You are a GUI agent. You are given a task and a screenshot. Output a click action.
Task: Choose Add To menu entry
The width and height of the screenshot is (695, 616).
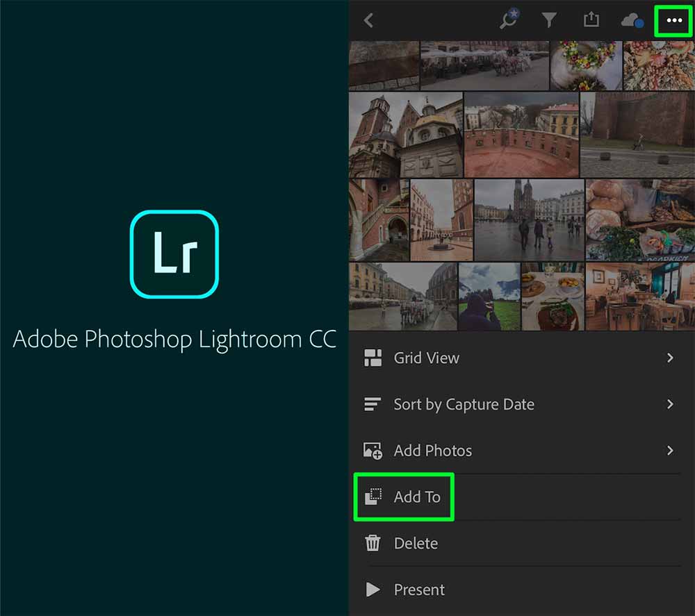tap(522, 497)
